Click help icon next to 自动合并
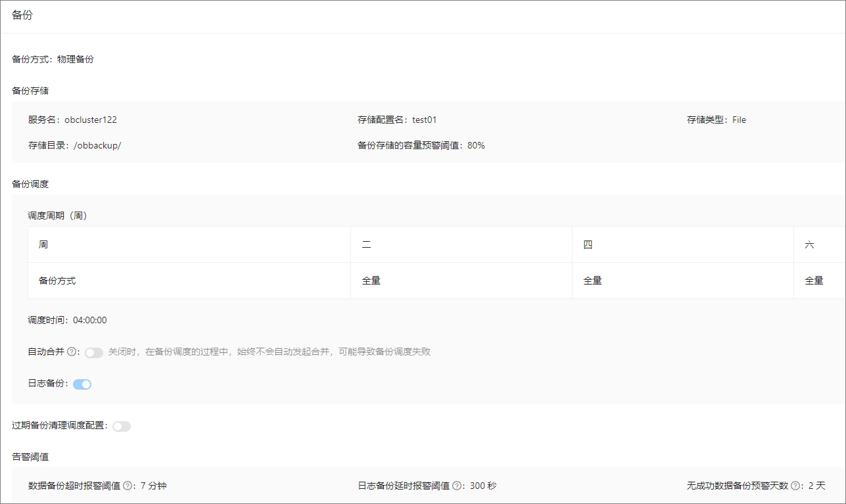The height and width of the screenshot is (504, 846). [x=72, y=352]
